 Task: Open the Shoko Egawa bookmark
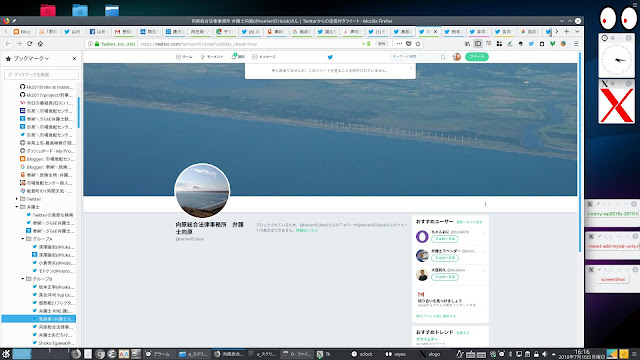point(53,343)
